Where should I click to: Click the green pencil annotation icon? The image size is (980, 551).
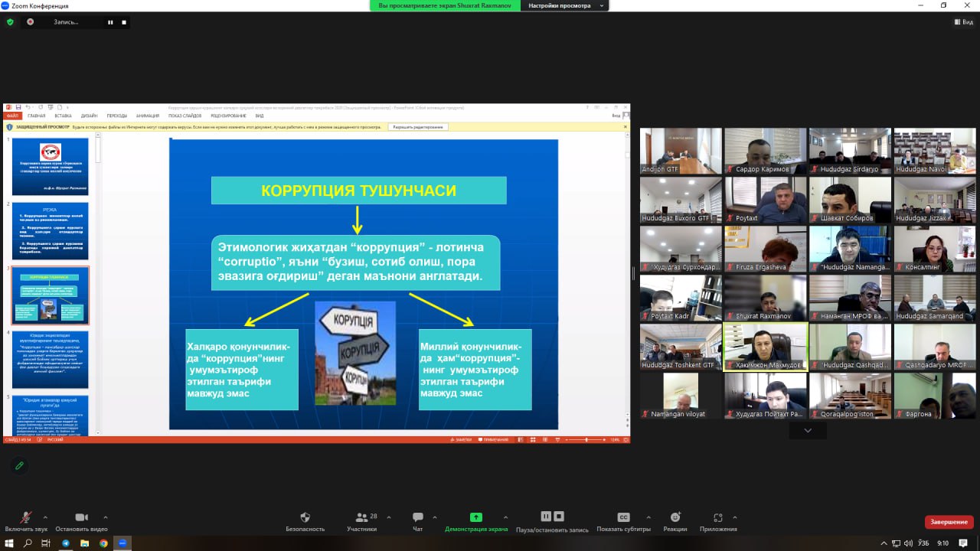tap(20, 465)
